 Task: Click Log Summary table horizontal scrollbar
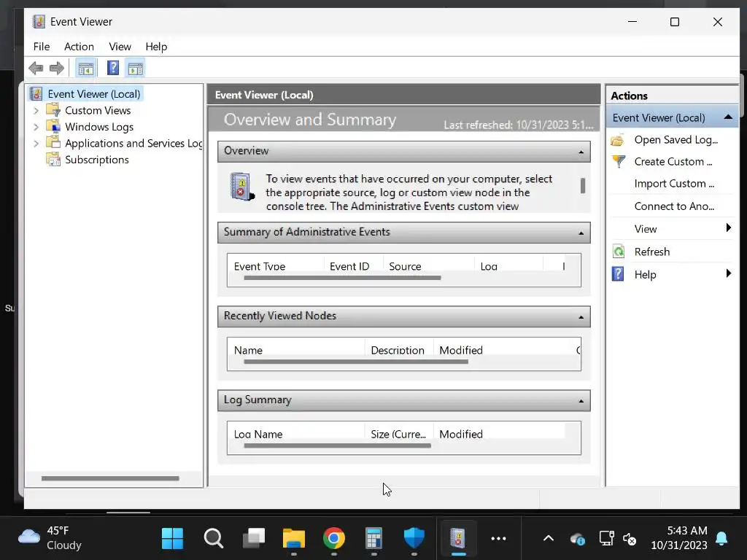pyautogui.click(x=337, y=446)
